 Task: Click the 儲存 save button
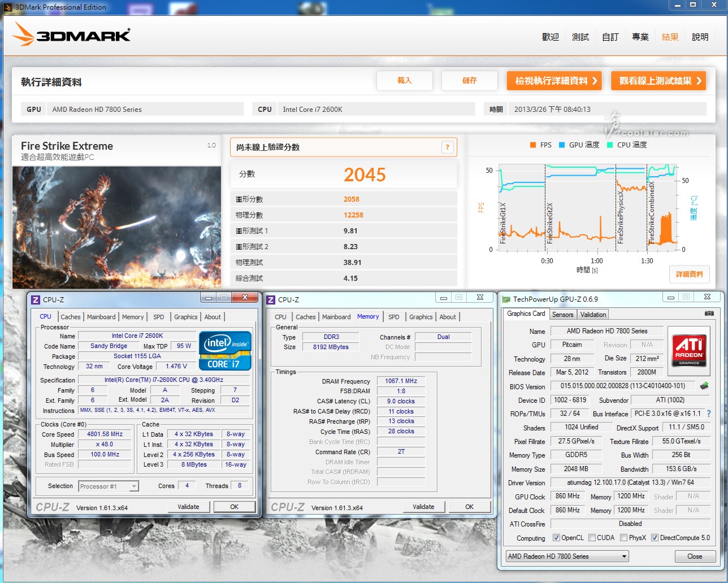click(x=470, y=81)
